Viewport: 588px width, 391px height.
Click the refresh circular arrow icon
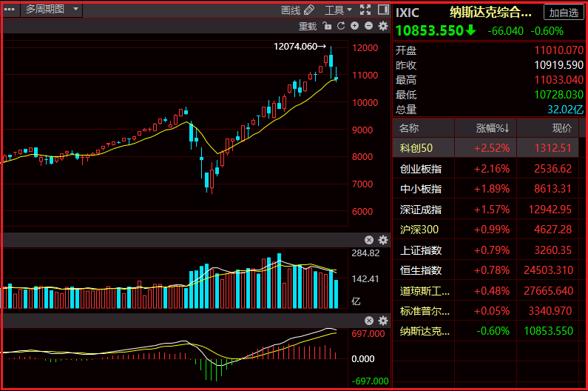click(x=341, y=26)
